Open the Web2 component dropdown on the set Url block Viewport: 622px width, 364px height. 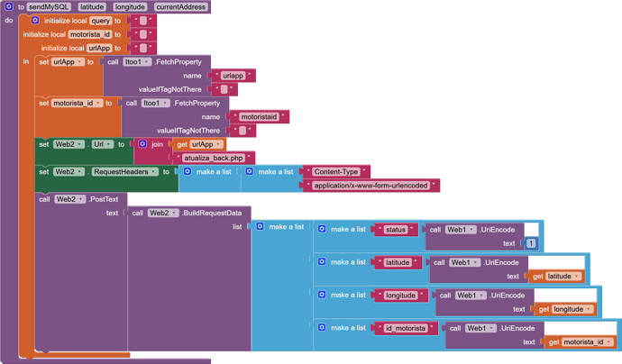[x=79, y=144]
